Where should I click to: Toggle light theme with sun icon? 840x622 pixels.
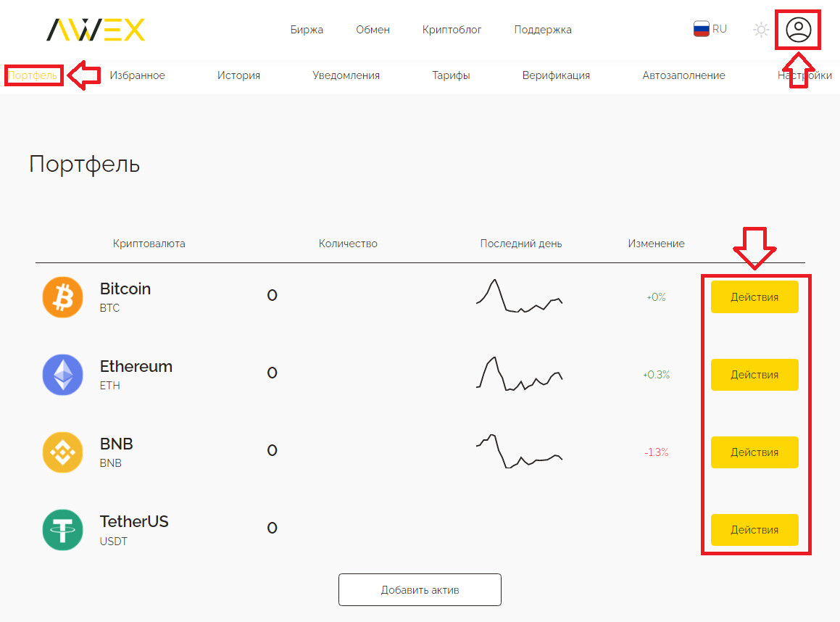click(760, 30)
